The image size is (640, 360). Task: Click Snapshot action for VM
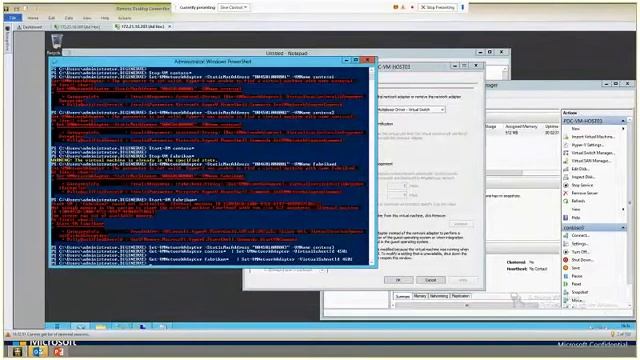coord(580,292)
